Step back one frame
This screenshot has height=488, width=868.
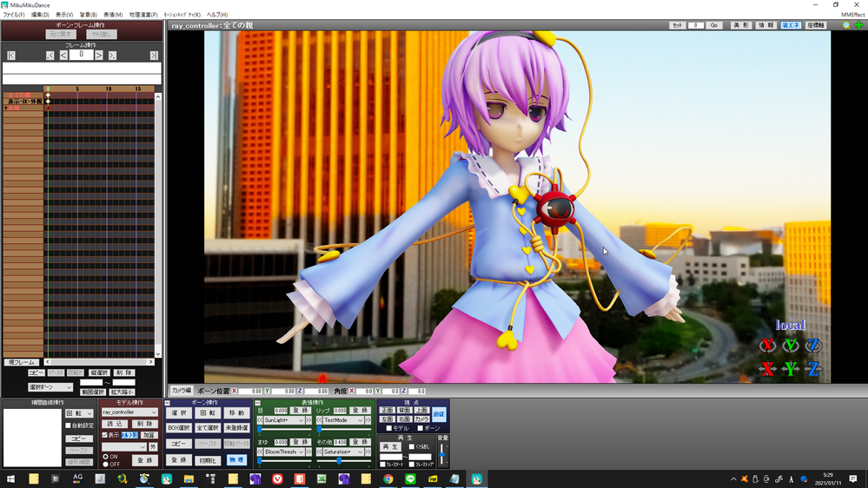[63, 56]
